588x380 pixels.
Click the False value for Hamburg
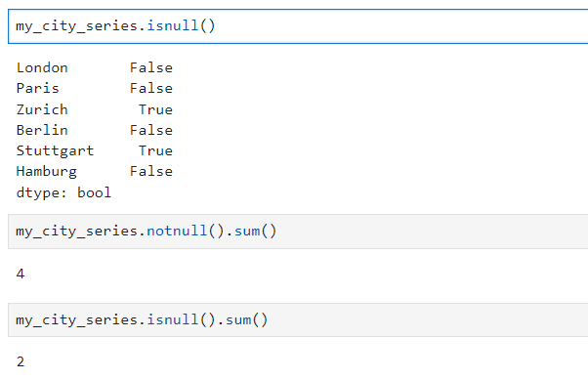tap(151, 171)
